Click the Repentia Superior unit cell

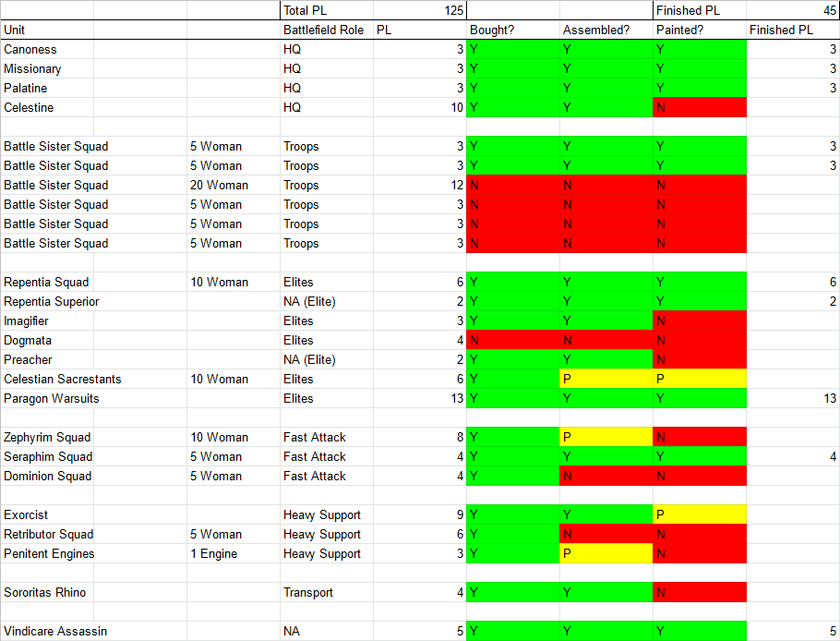[x=92, y=301]
